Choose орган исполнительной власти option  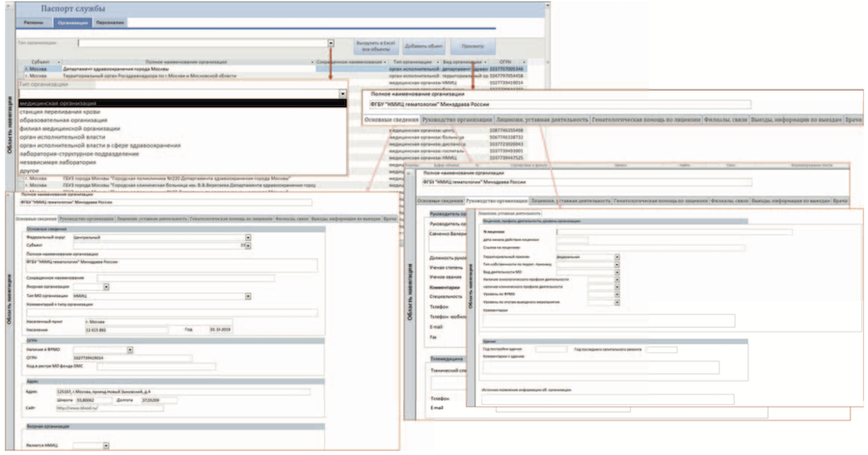[x=182, y=137]
